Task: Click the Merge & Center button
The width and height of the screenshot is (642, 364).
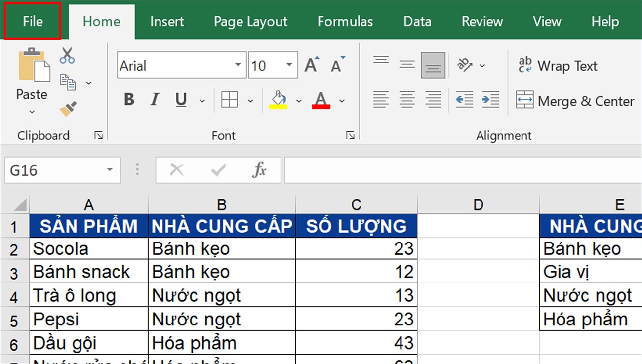Action: click(x=575, y=101)
